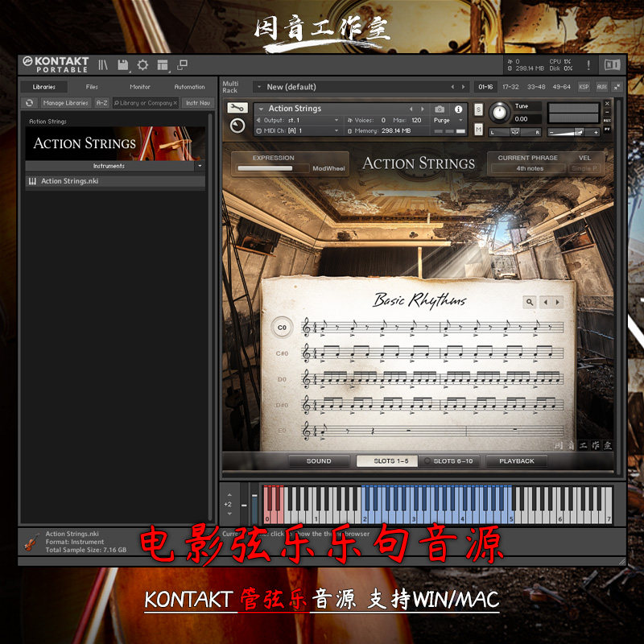
Task: Toggle the PV button on the instrument header
Action: click(607, 130)
